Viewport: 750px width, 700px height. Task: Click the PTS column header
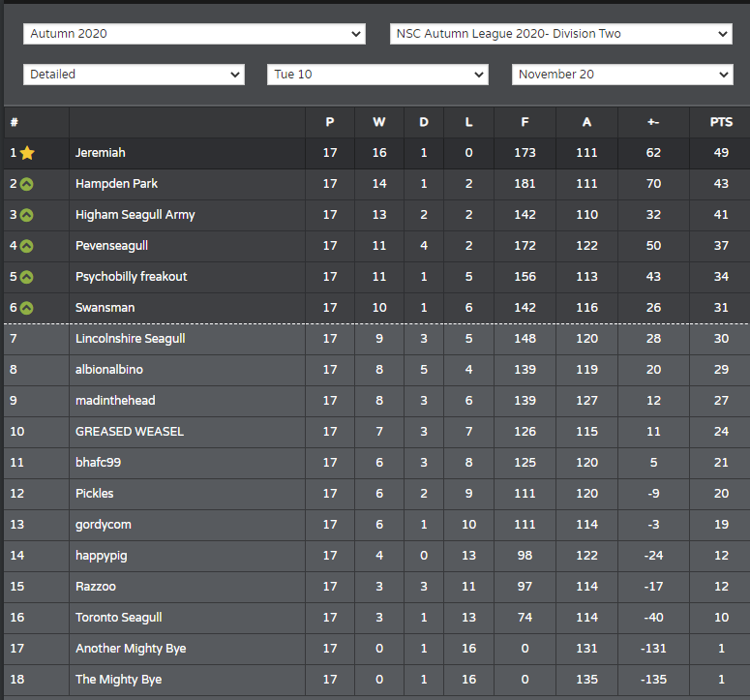click(721, 123)
